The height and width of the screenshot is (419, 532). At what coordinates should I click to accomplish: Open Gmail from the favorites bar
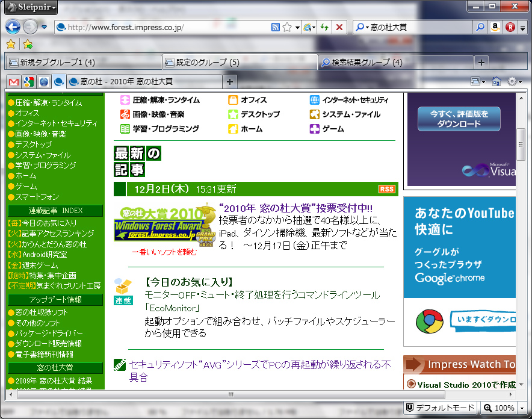coord(13,81)
